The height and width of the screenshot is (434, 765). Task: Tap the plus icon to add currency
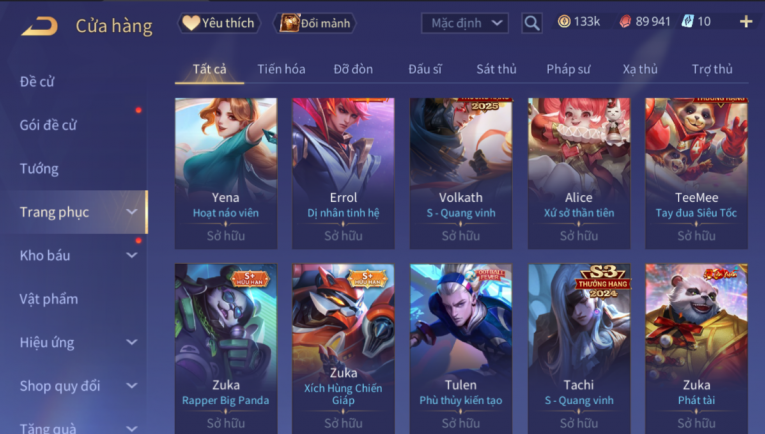click(746, 21)
